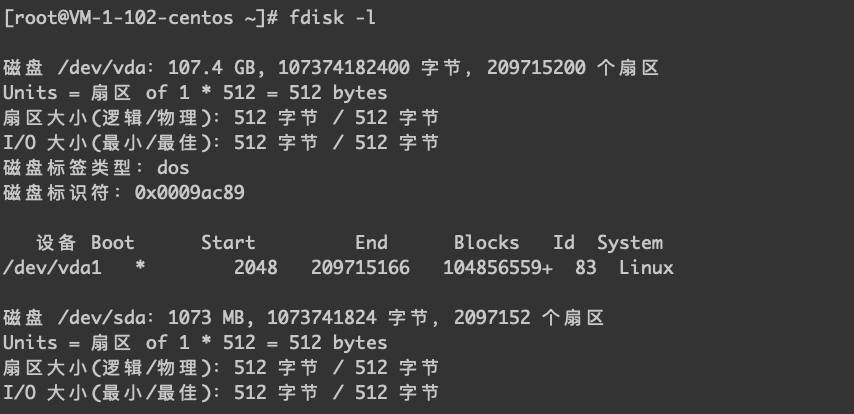Click the System column header
854x414 pixels.
click(630, 243)
